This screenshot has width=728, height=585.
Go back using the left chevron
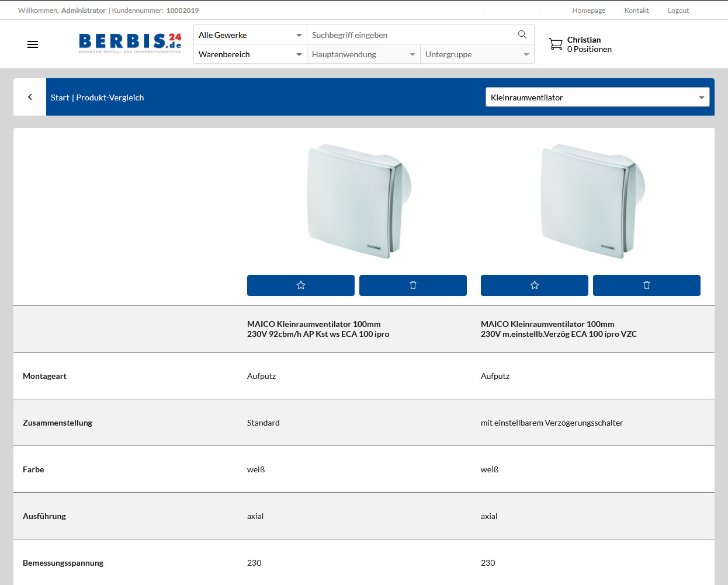coord(30,97)
